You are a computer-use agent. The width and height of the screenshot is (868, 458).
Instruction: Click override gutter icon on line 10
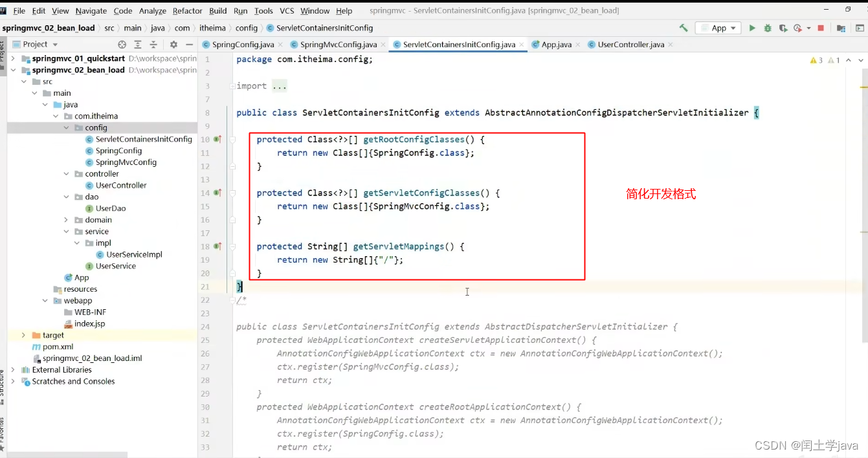pyautogui.click(x=218, y=139)
